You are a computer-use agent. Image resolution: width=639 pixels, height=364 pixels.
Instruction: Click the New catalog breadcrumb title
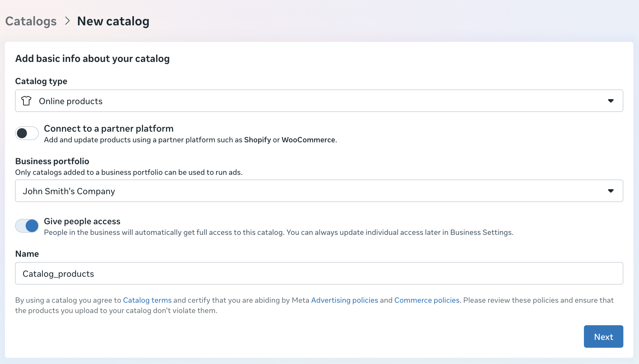[x=113, y=21]
